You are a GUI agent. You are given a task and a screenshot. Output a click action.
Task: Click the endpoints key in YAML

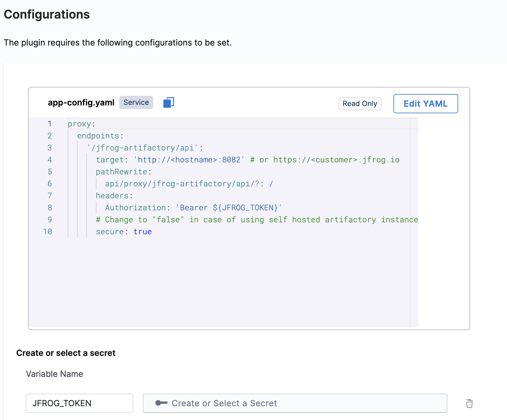tap(98, 136)
